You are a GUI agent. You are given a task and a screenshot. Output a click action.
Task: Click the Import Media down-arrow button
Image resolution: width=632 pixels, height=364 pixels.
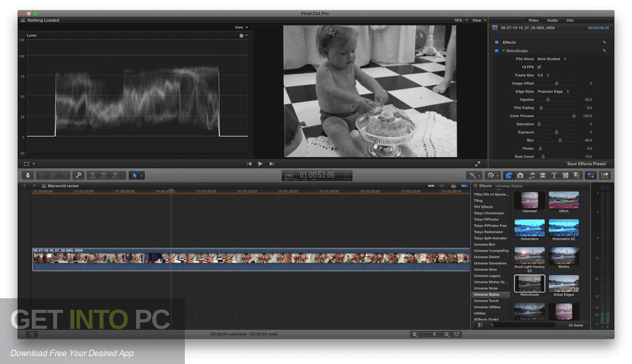27,175
